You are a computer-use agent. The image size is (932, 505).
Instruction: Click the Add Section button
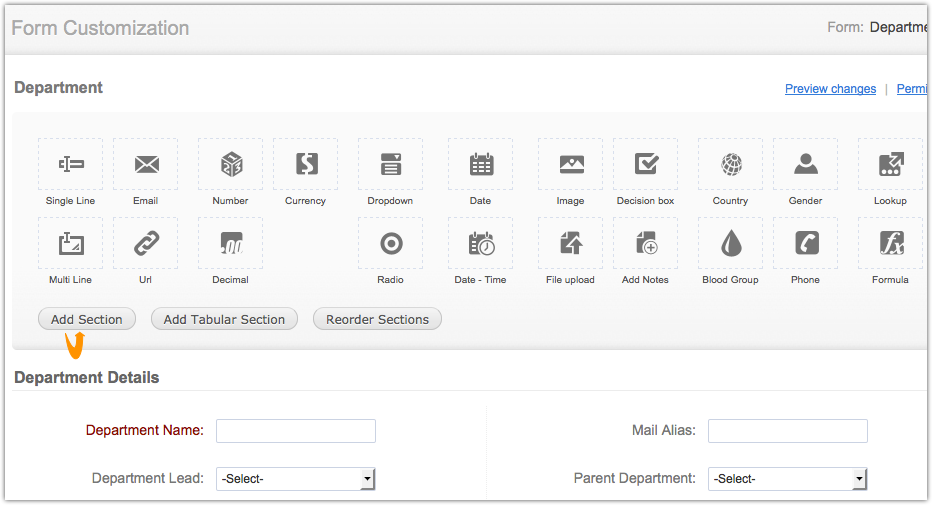tap(87, 319)
